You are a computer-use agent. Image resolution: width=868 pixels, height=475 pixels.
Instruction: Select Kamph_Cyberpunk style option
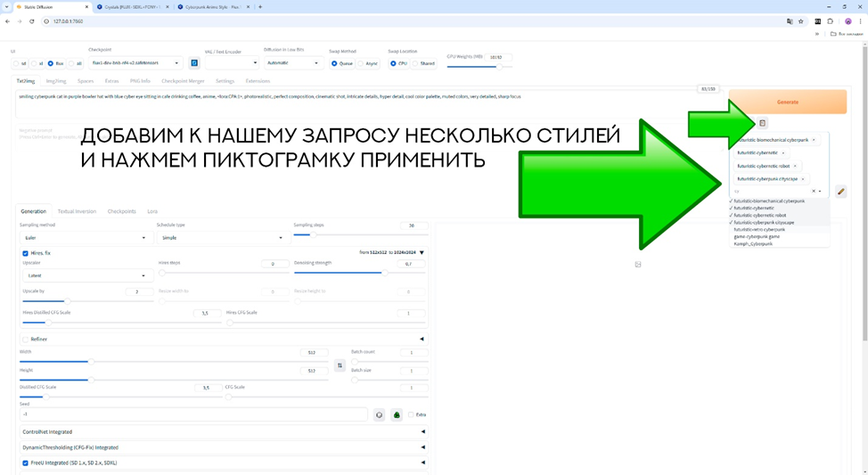pyautogui.click(x=780, y=243)
